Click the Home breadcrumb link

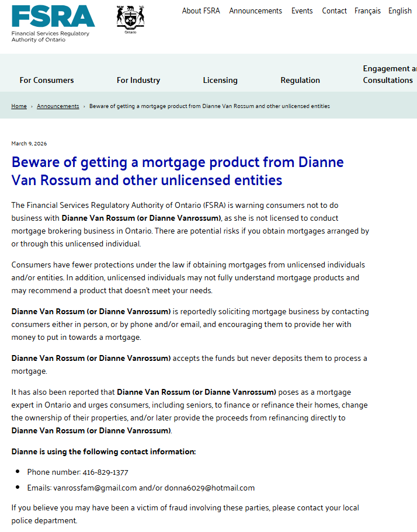[19, 106]
